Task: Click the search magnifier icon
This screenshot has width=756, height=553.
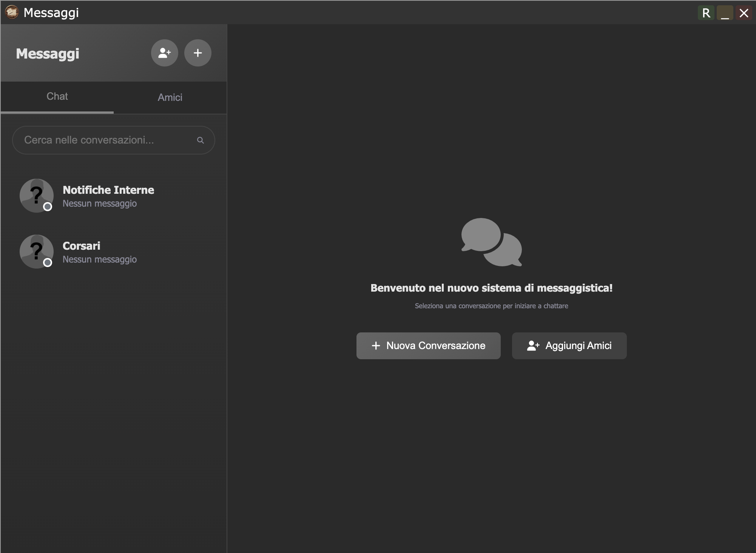Action: (201, 140)
